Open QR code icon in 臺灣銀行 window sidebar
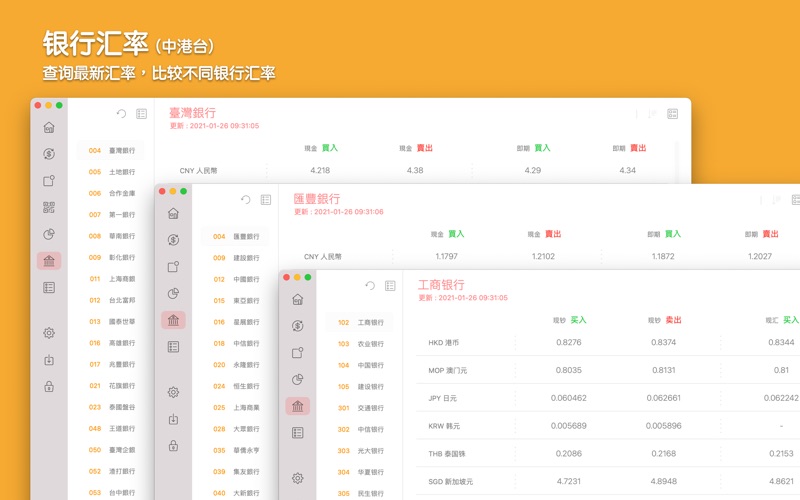 coord(49,207)
